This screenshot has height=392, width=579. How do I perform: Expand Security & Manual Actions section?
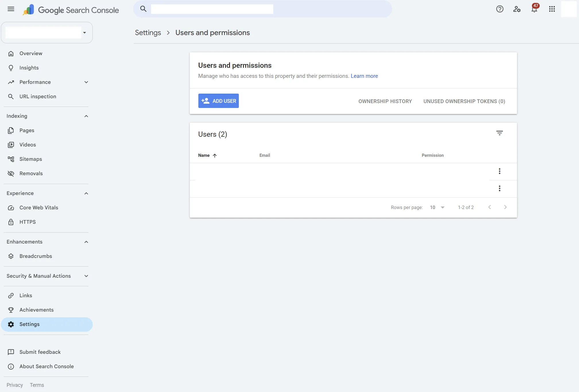(x=86, y=276)
